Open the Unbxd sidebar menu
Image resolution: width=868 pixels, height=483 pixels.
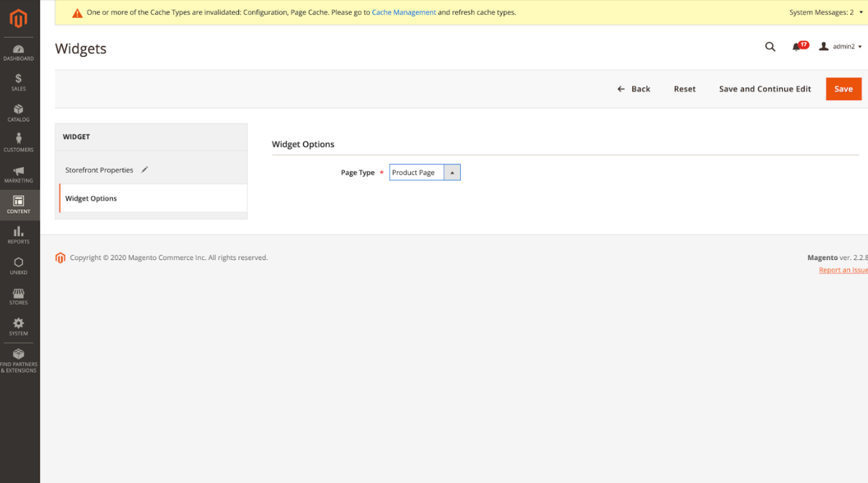[19, 266]
